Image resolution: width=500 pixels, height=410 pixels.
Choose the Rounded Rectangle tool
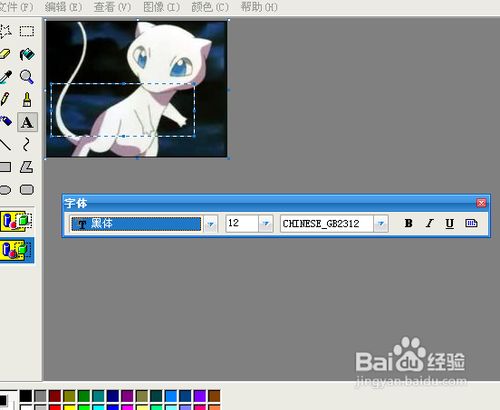[x=27, y=190]
